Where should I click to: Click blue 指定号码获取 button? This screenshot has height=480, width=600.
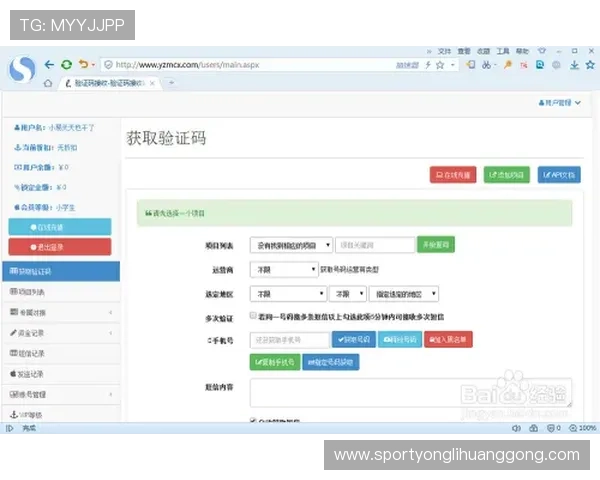[331, 362]
